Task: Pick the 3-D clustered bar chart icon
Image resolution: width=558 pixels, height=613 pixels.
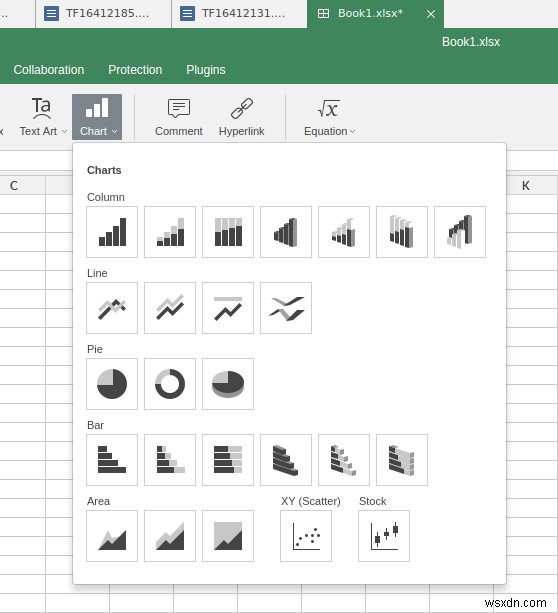Action: click(x=286, y=460)
